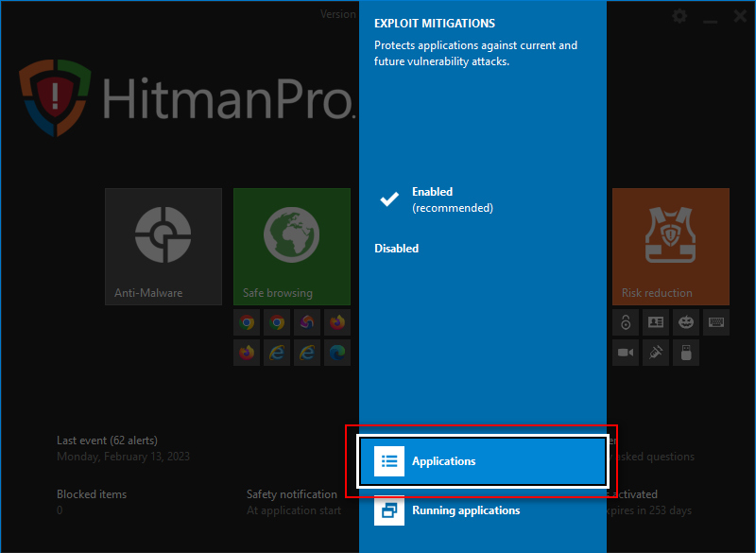The width and height of the screenshot is (756, 553).
Task: Click the Firefox icon below the Chrome icon
Action: click(247, 353)
